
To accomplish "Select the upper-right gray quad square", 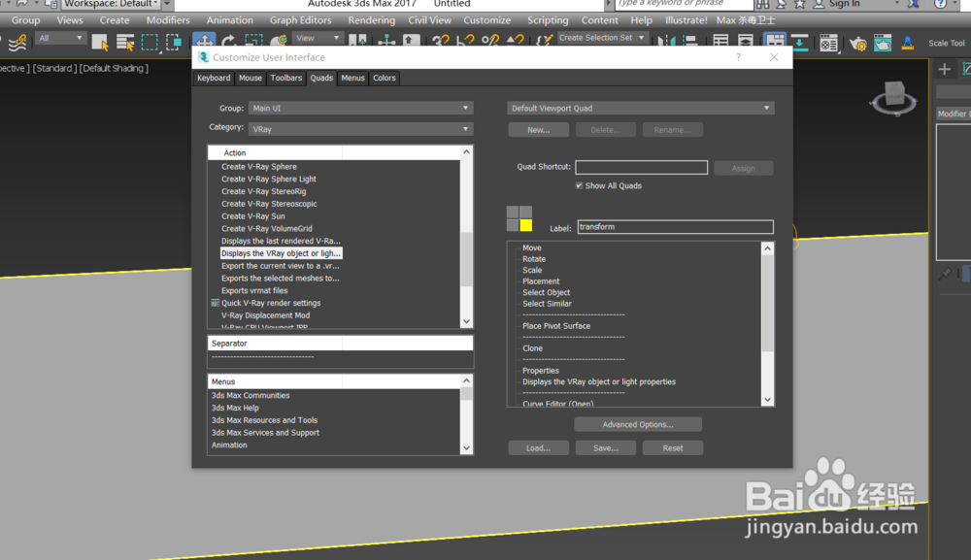I will point(525,213).
